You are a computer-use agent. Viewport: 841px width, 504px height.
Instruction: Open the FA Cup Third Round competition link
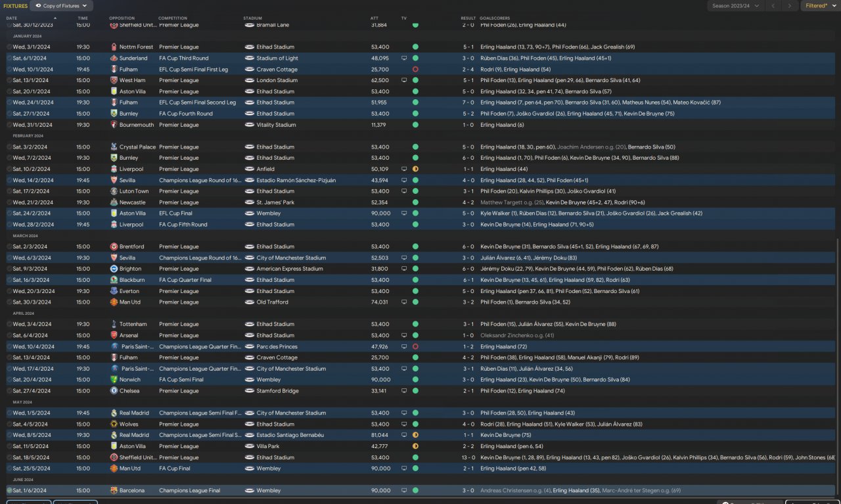tap(184, 58)
